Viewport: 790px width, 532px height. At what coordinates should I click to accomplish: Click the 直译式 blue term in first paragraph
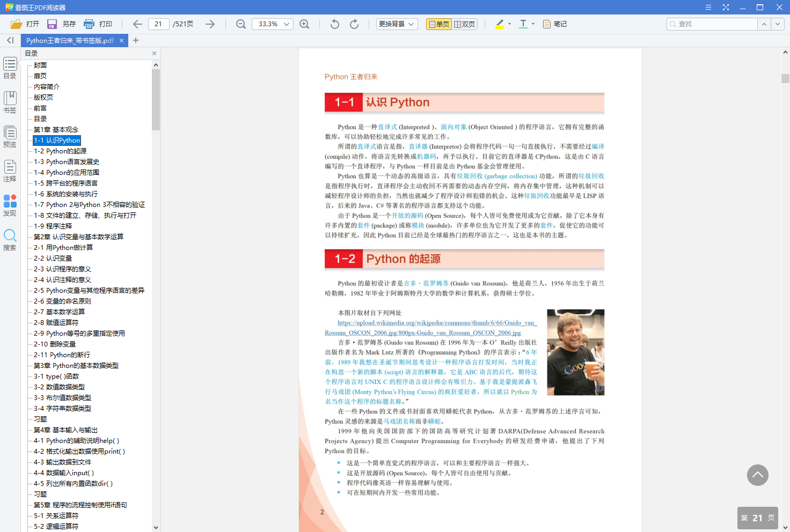pos(387,127)
